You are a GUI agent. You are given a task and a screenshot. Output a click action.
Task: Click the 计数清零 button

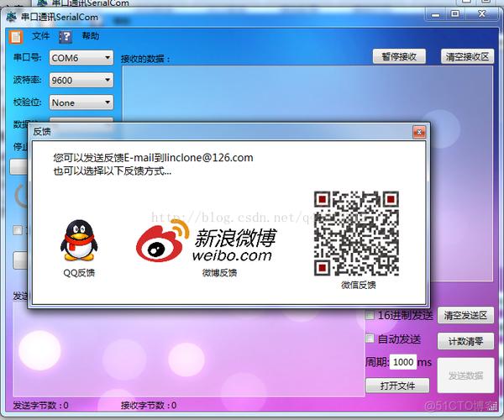pos(465,341)
